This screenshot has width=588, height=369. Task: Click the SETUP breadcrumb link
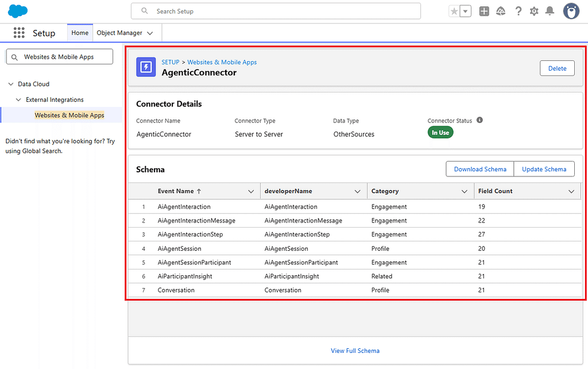(170, 62)
